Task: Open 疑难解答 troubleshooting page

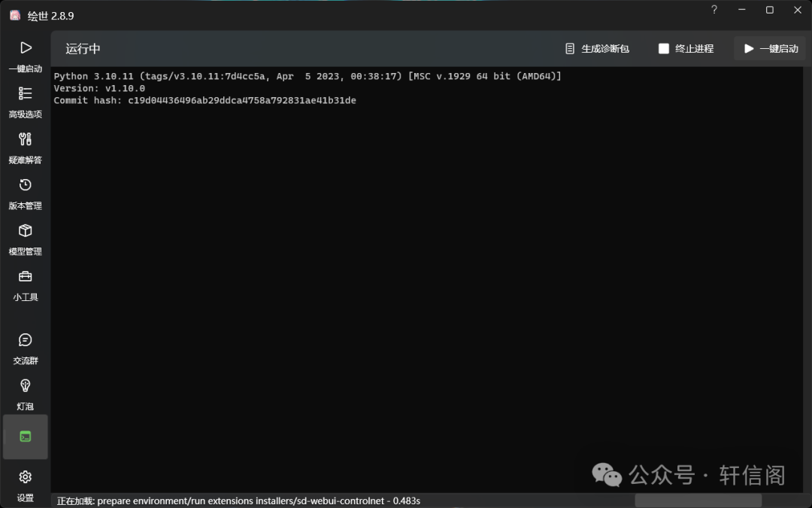Action: click(26, 148)
